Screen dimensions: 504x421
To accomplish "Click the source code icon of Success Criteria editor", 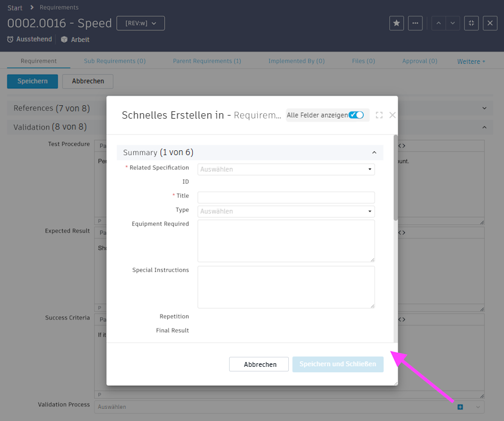I will click(402, 319).
